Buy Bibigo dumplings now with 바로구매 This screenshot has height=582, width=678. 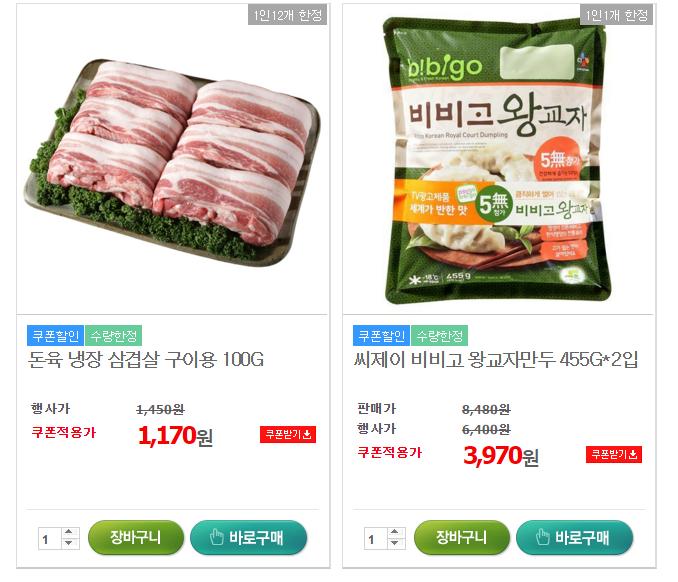(575, 537)
